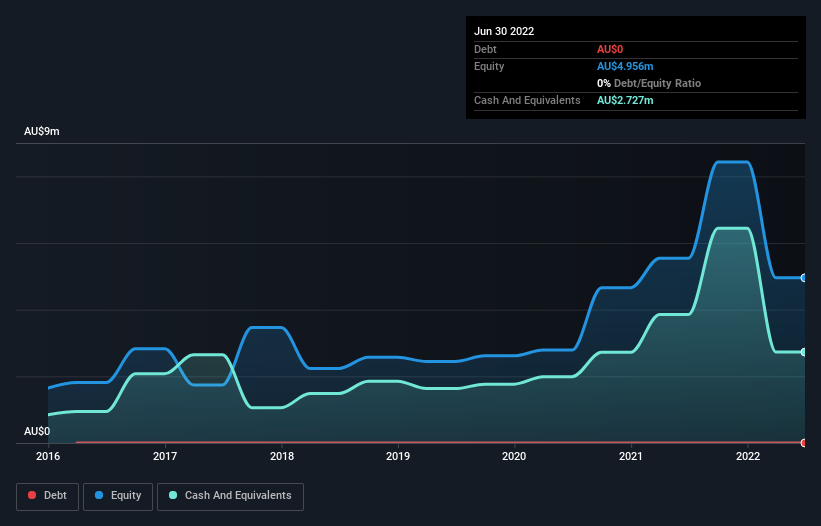Click the 2022 x-axis label
This screenshot has width=821, height=526.
pos(748,456)
